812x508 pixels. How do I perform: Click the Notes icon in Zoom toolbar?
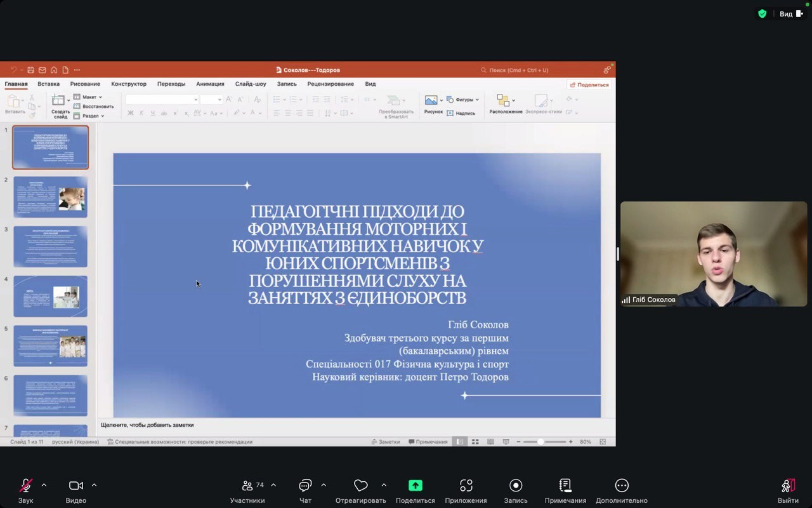tap(565, 486)
